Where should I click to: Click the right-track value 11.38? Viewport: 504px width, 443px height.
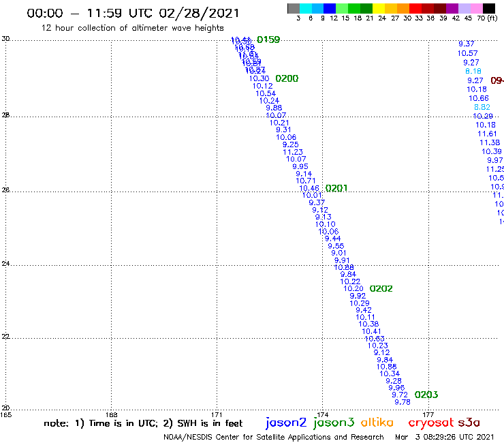pyautogui.click(x=490, y=142)
